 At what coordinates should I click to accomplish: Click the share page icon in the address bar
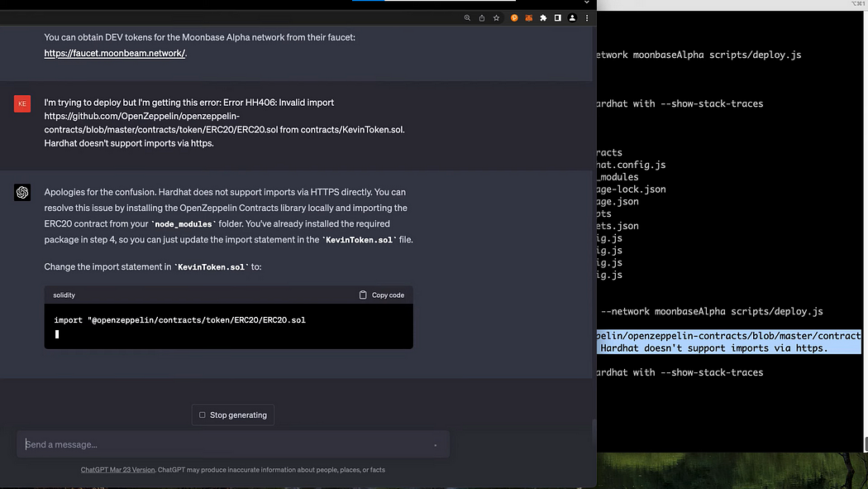(482, 17)
